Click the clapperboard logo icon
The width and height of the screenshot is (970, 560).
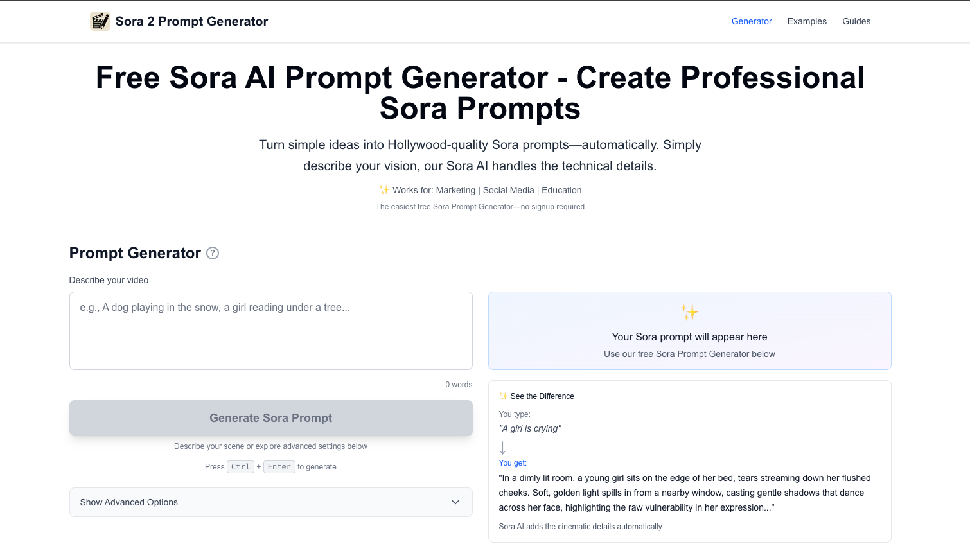(x=100, y=21)
